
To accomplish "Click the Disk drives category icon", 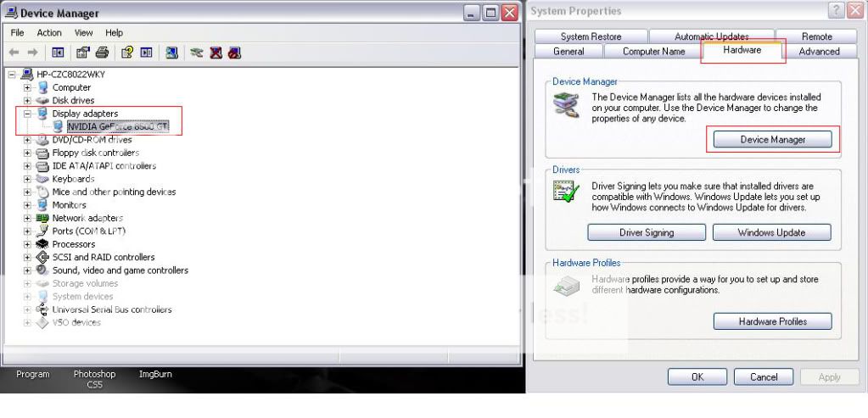I will [42, 101].
